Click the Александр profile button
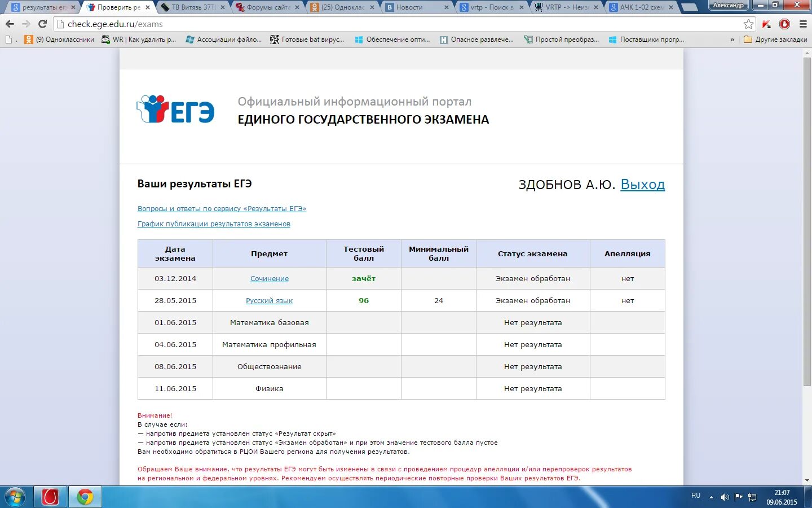 coord(729,5)
